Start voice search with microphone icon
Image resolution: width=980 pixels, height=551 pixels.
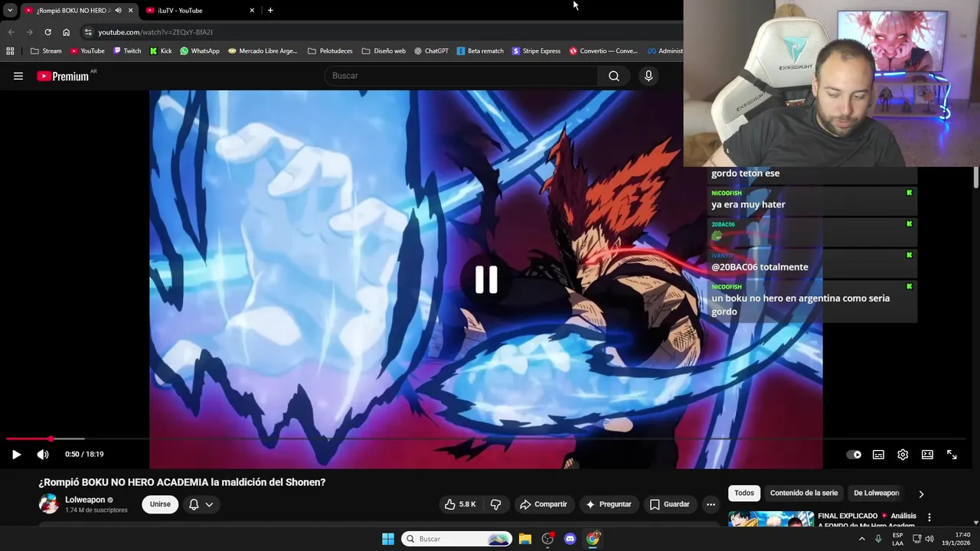(648, 76)
